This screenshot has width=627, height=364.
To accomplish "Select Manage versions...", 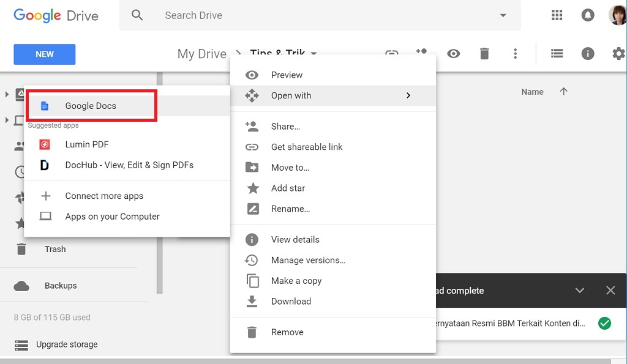I will 332,260.
